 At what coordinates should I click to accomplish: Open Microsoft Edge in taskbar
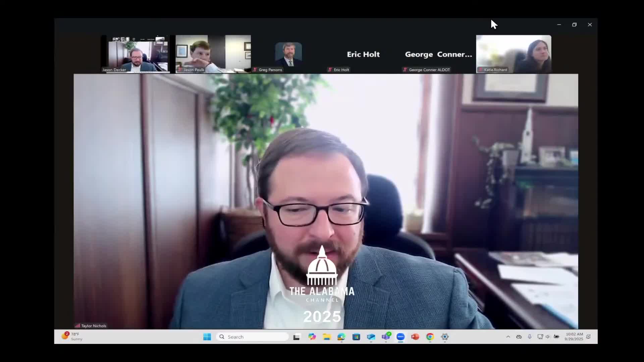(341, 337)
